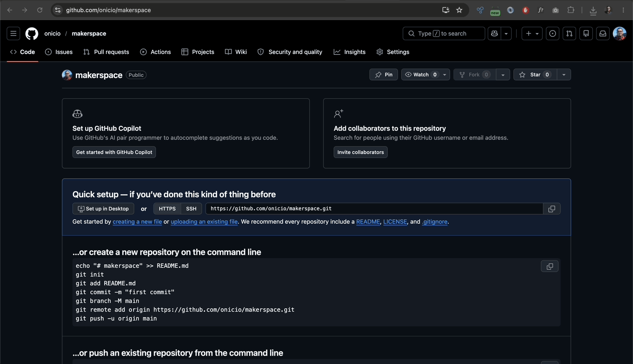
Task: Click the 'git push -u origin main' line
Action: pyautogui.click(x=116, y=319)
